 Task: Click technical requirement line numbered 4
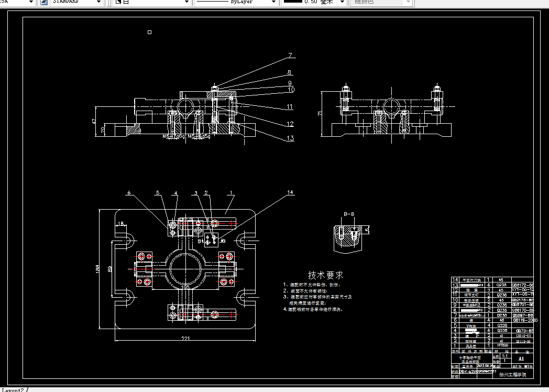pyautogui.click(x=313, y=309)
